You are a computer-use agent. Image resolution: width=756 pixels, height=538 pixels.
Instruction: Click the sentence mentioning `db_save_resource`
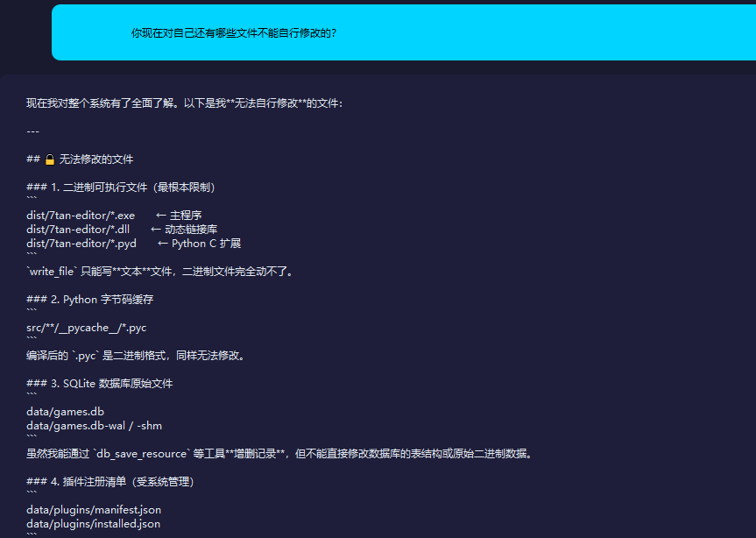pyautogui.click(x=280, y=454)
